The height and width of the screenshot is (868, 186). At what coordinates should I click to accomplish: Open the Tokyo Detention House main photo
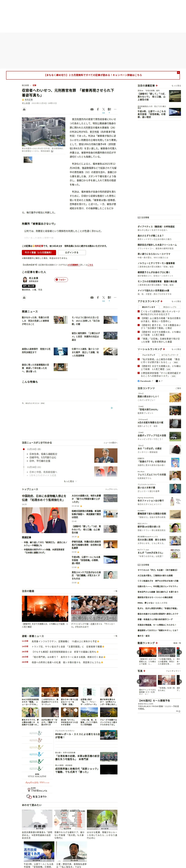[44, 132]
